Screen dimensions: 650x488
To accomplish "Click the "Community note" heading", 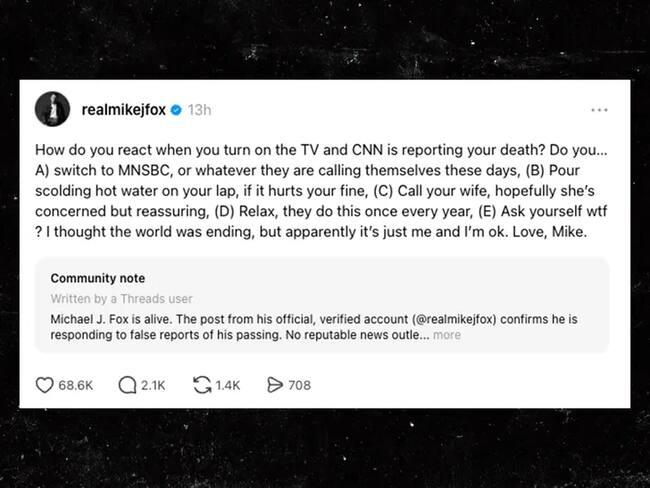I will (97, 278).
